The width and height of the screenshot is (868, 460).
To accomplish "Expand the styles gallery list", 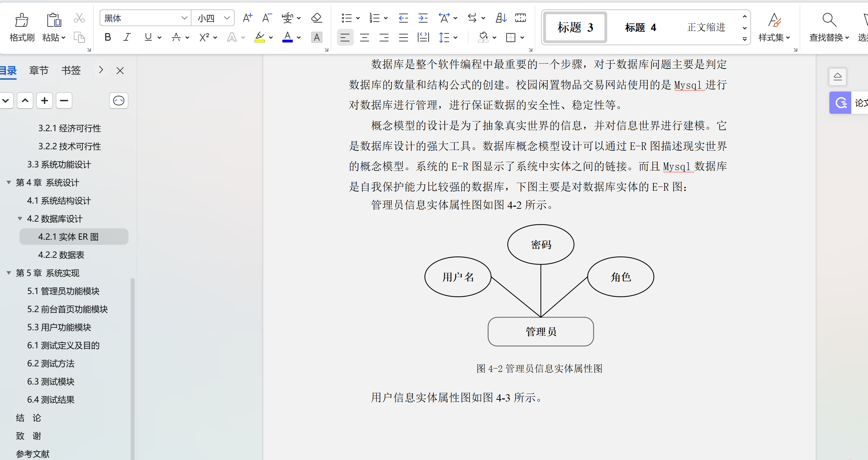I will 744,39.
